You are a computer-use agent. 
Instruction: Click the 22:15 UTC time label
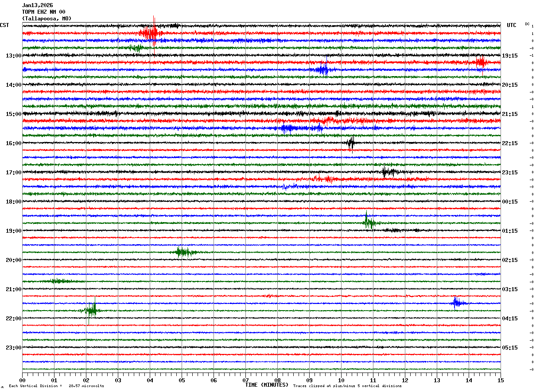pos(510,143)
